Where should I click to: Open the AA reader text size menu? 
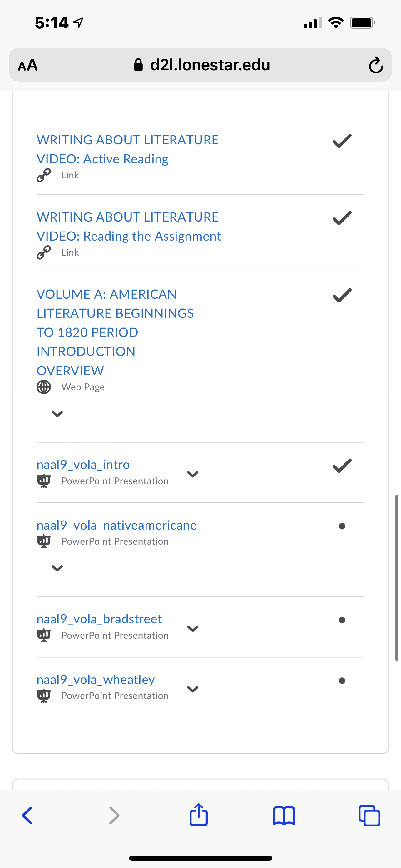(x=27, y=65)
